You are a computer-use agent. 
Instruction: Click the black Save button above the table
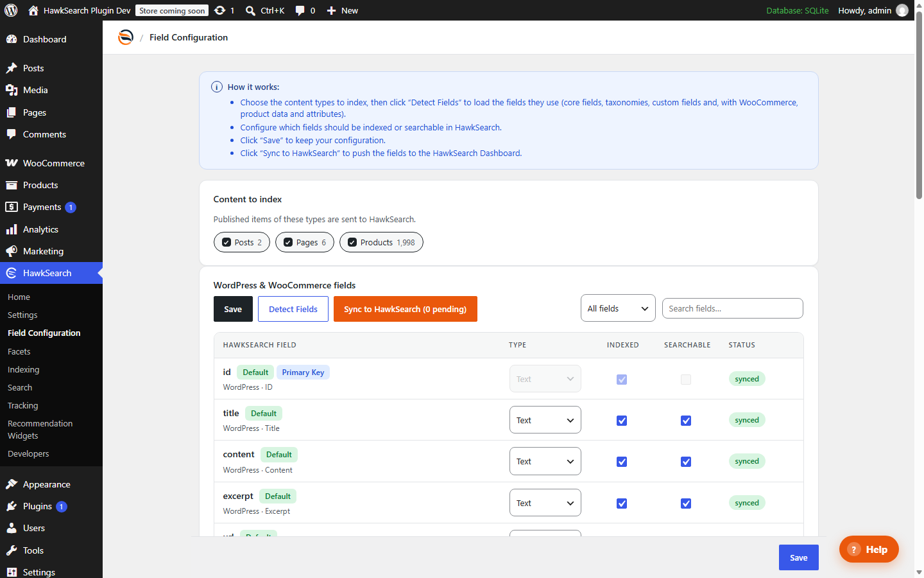pyautogui.click(x=233, y=309)
